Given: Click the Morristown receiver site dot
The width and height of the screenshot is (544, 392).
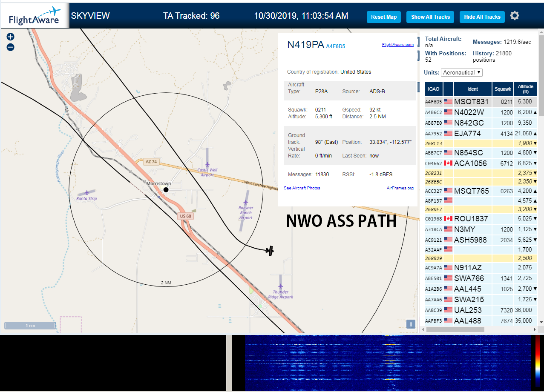Looking at the screenshot, I should pyautogui.click(x=166, y=189).
